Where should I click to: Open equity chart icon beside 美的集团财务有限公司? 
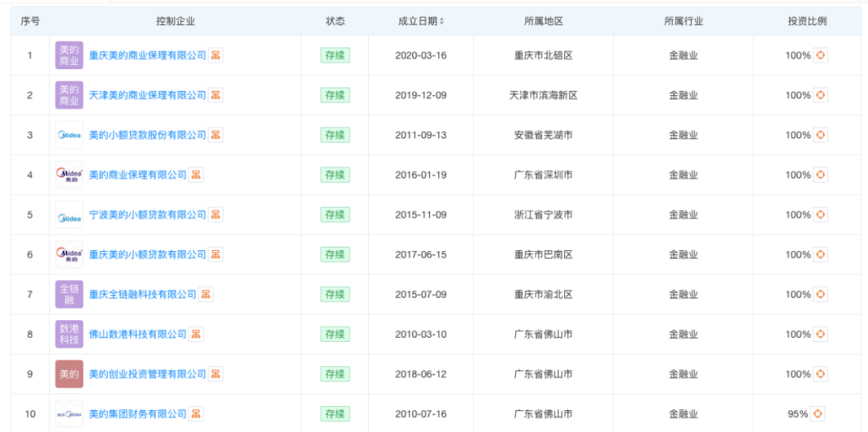[196, 413]
